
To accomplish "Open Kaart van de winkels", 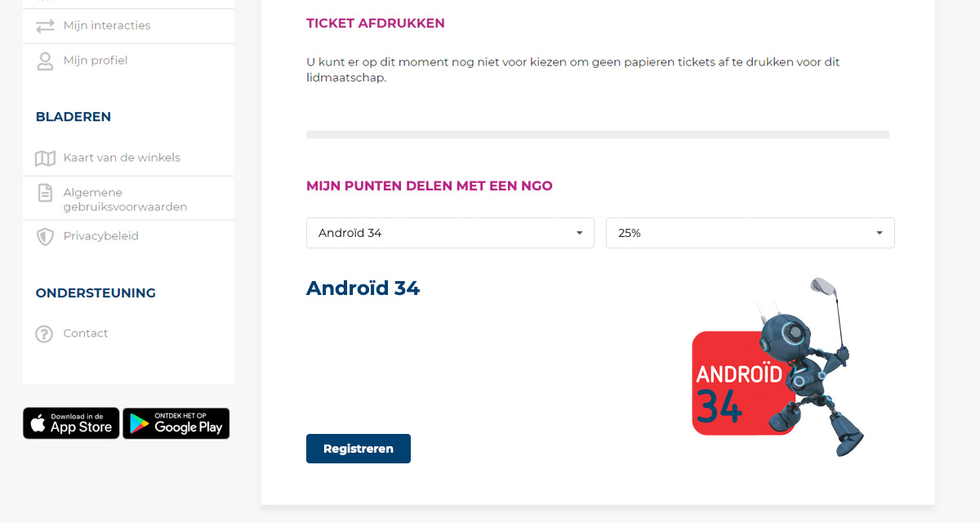I will (x=122, y=158).
